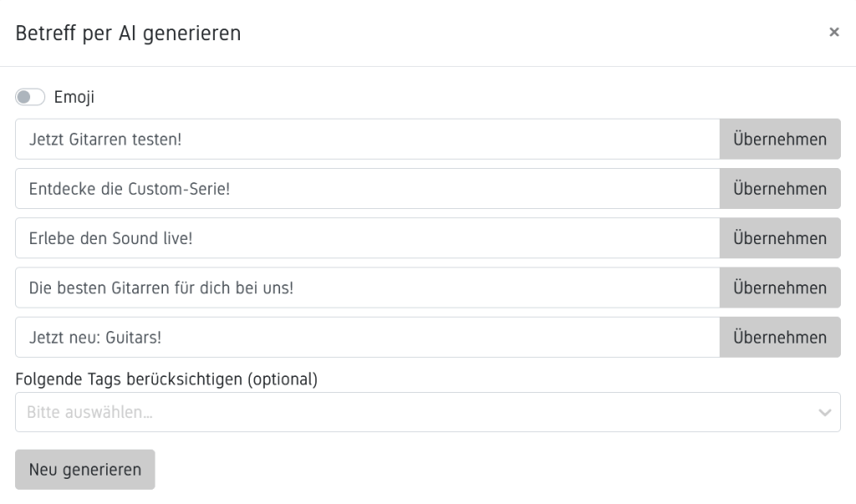Click the Emoji toggle slider knob
This screenshot has width=856, height=504.
[x=24, y=97]
